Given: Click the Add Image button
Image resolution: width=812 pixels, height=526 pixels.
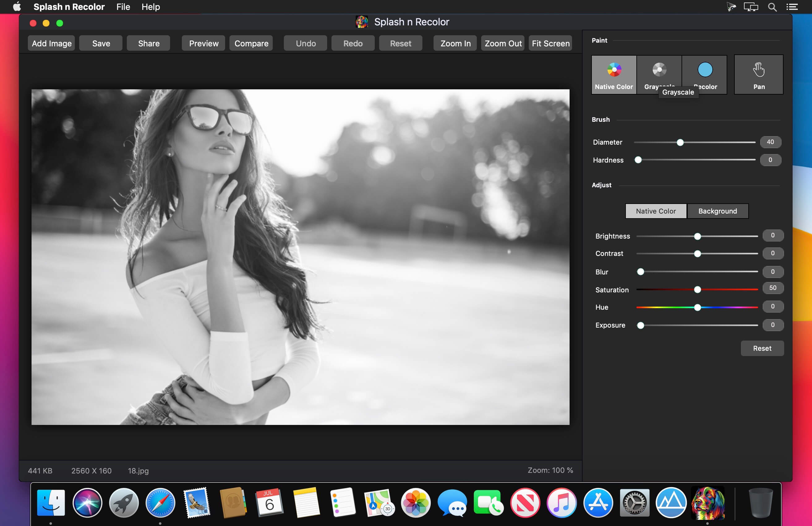Looking at the screenshot, I should (52, 43).
